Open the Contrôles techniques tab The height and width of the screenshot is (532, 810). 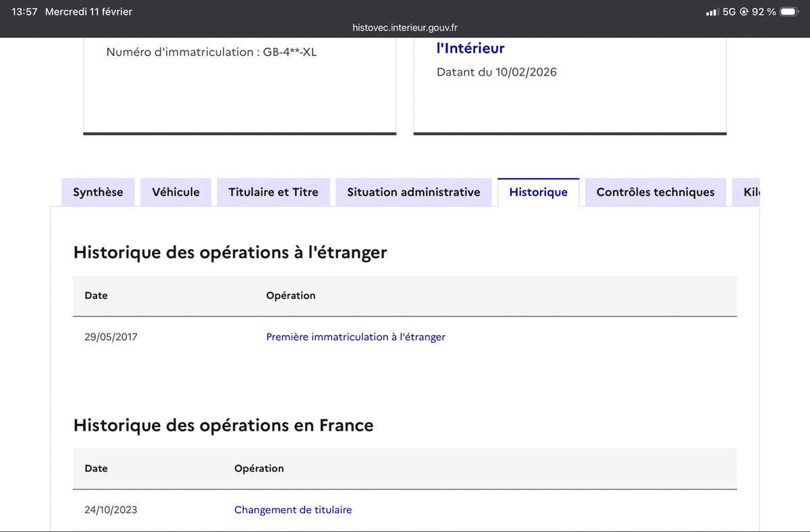[x=655, y=192]
